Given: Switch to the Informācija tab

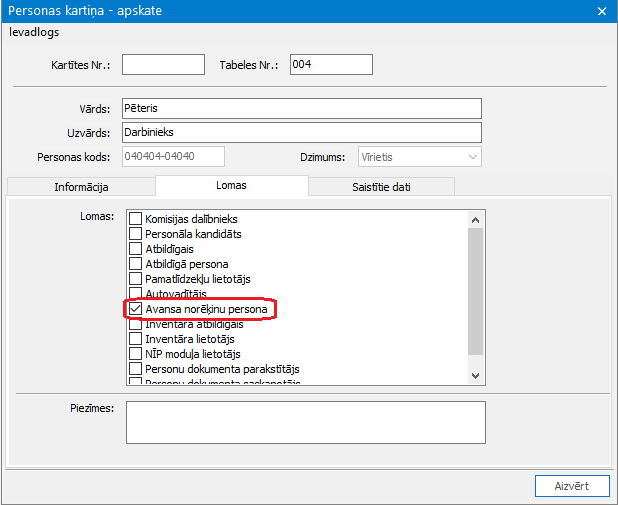Looking at the screenshot, I should (81, 187).
